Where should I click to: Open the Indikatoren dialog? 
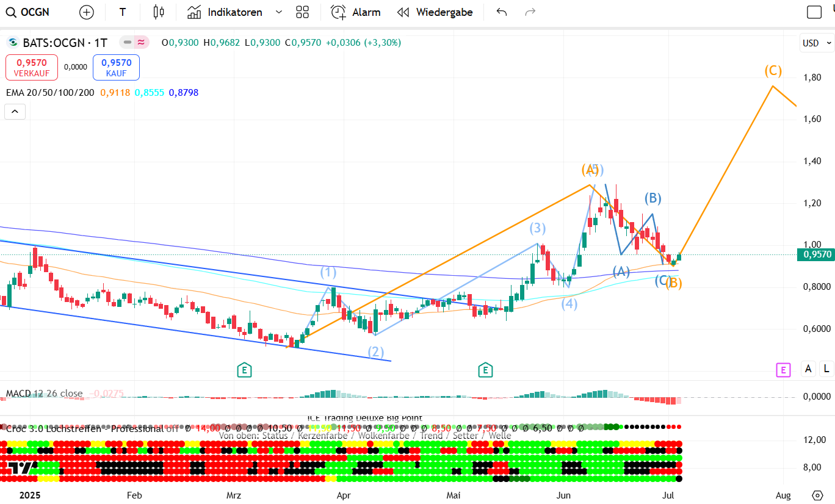[225, 12]
